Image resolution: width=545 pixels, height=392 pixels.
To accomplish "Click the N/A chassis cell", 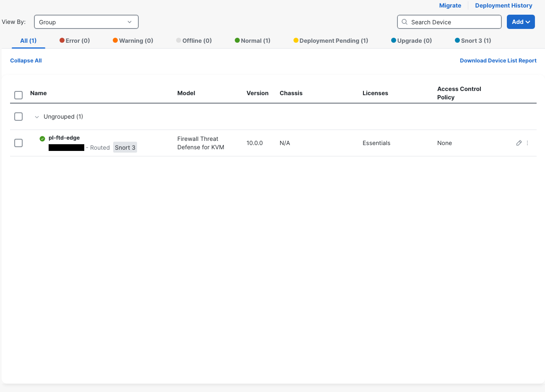I will point(285,143).
